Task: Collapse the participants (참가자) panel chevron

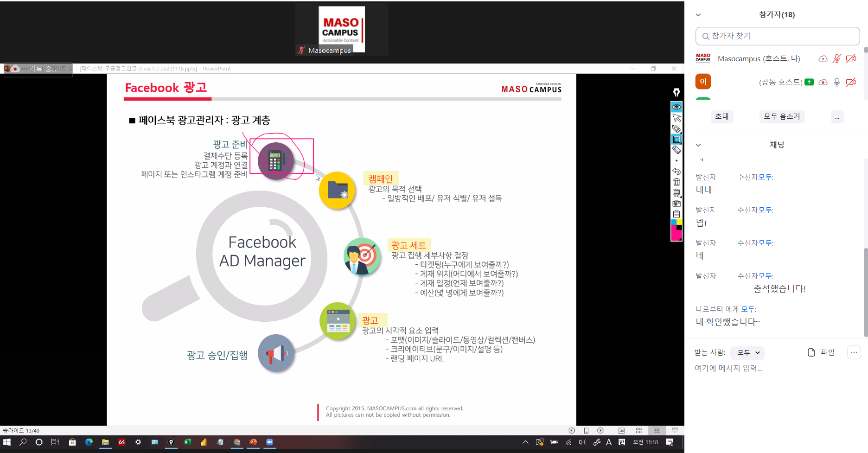Action: pyautogui.click(x=698, y=15)
